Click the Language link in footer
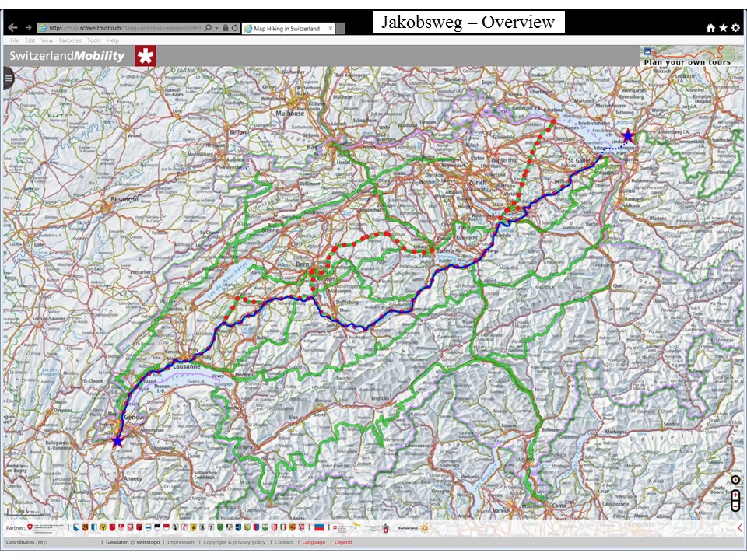 tap(314, 542)
